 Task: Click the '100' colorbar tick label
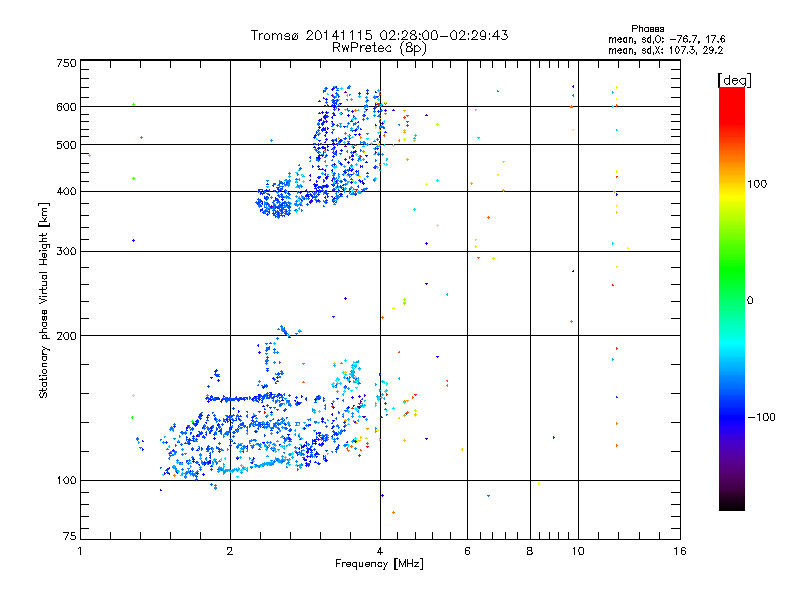tap(757, 184)
